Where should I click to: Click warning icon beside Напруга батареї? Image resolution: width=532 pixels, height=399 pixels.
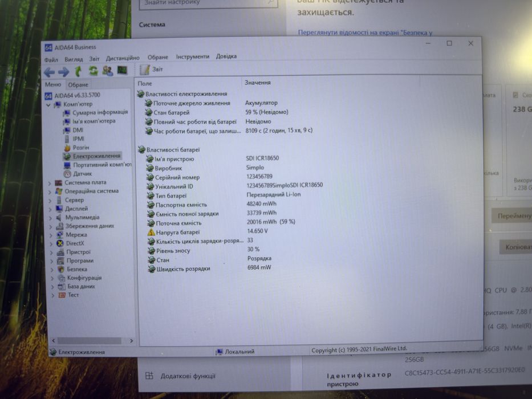151,233
